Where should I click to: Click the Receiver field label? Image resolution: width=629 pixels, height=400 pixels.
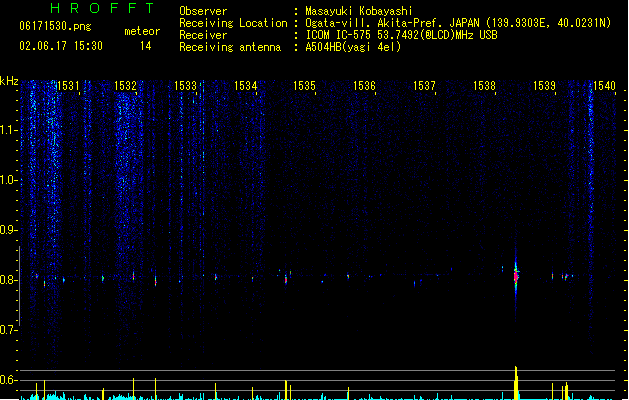(203, 35)
